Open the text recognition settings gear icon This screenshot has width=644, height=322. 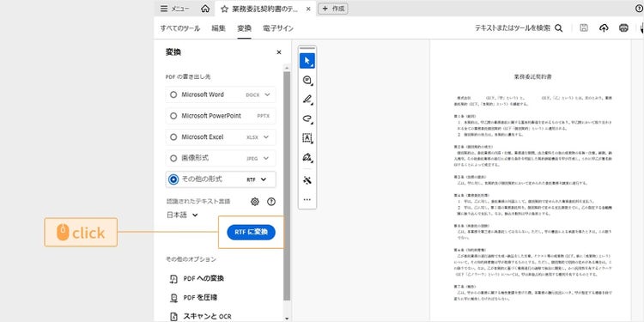pos(255,201)
